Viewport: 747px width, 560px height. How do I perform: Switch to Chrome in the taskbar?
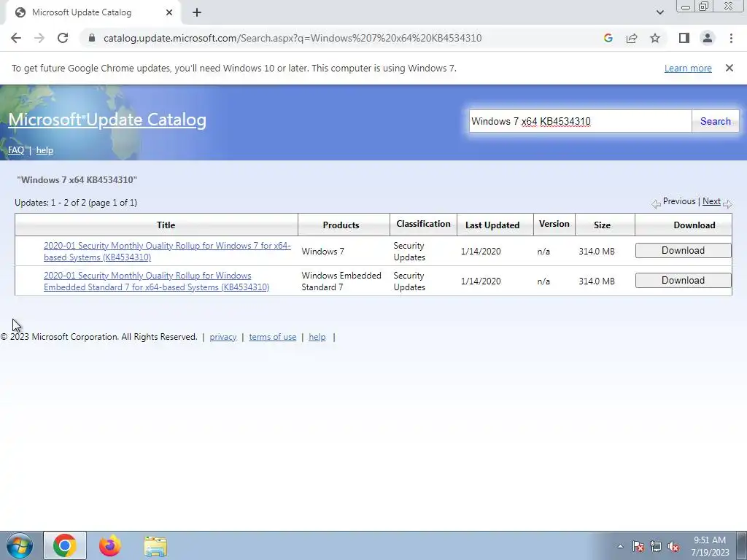65,545
